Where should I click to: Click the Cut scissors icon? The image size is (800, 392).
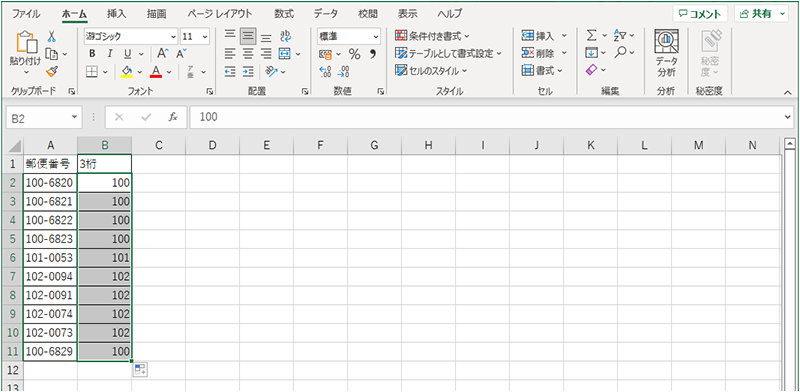point(52,36)
